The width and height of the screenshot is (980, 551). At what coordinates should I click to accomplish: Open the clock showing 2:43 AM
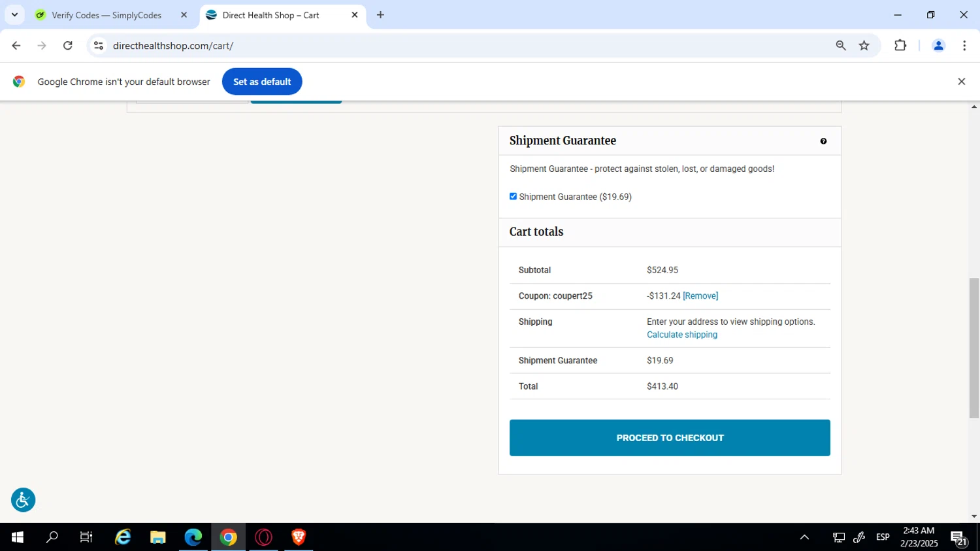click(919, 537)
